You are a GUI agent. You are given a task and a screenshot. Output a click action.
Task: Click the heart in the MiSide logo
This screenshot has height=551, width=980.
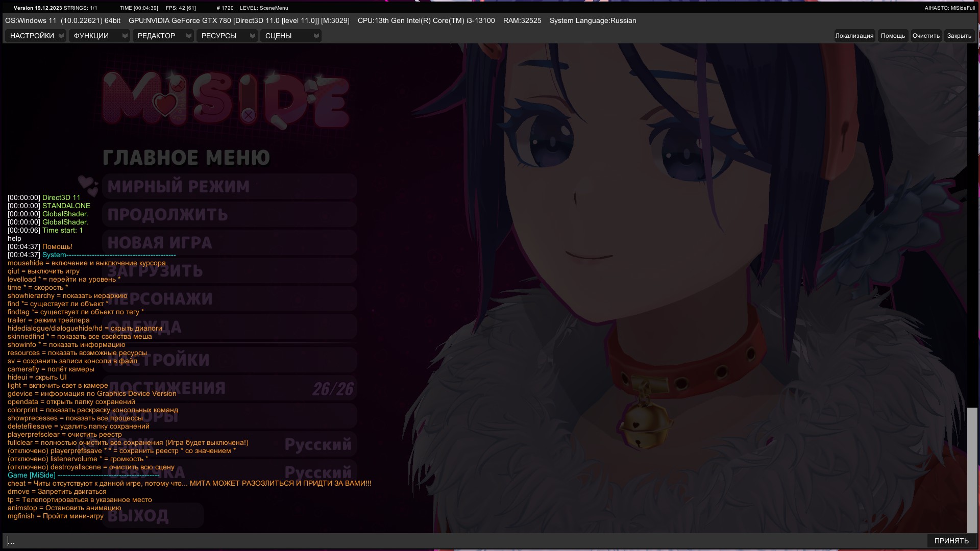[164, 105]
